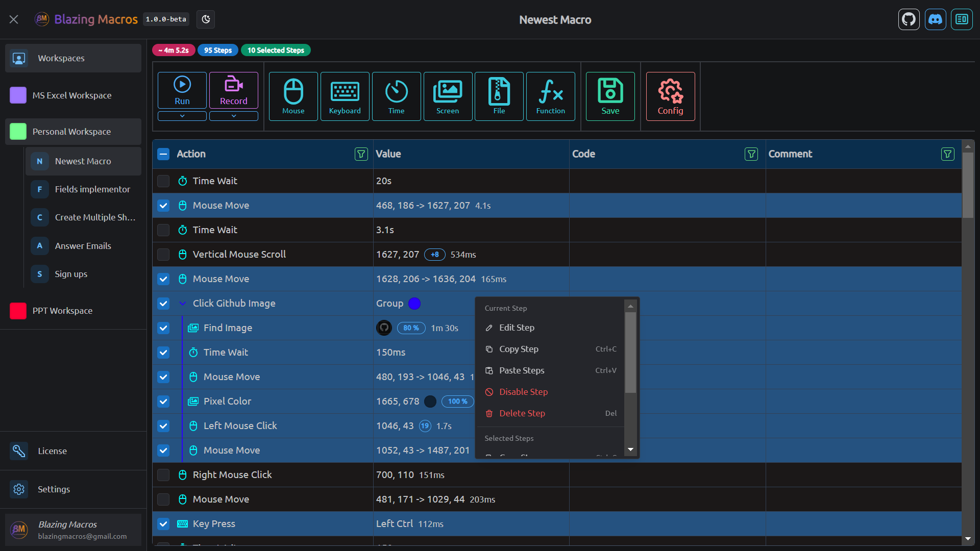Toggle the header select-all checkbox

pyautogui.click(x=163, y=154)
